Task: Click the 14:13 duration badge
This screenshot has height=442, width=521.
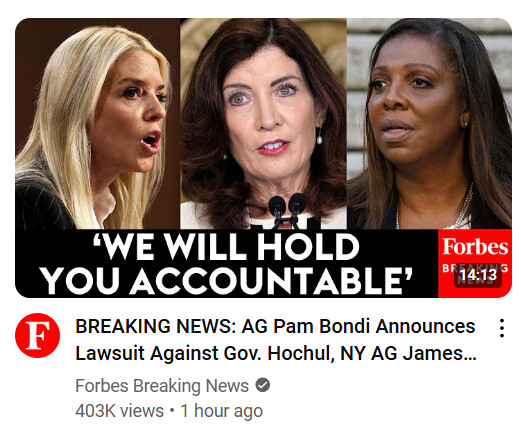Action: (478, 275)
